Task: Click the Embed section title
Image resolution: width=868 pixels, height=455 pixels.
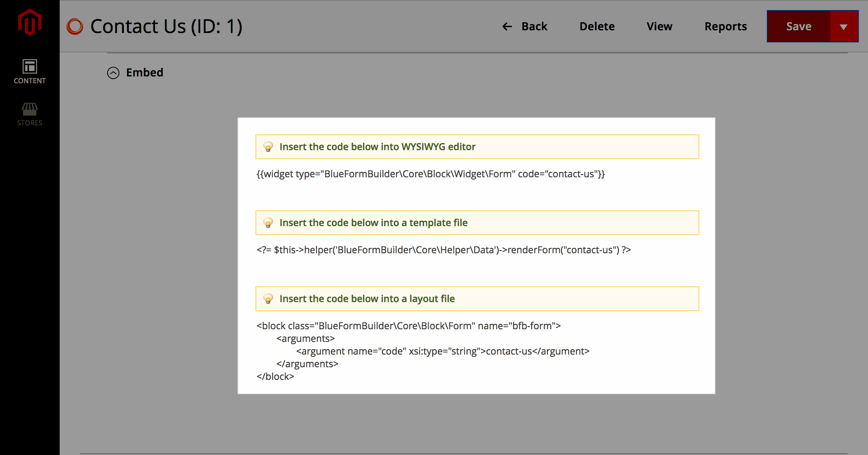Action: pyautogui.click(x=145, y=72)
